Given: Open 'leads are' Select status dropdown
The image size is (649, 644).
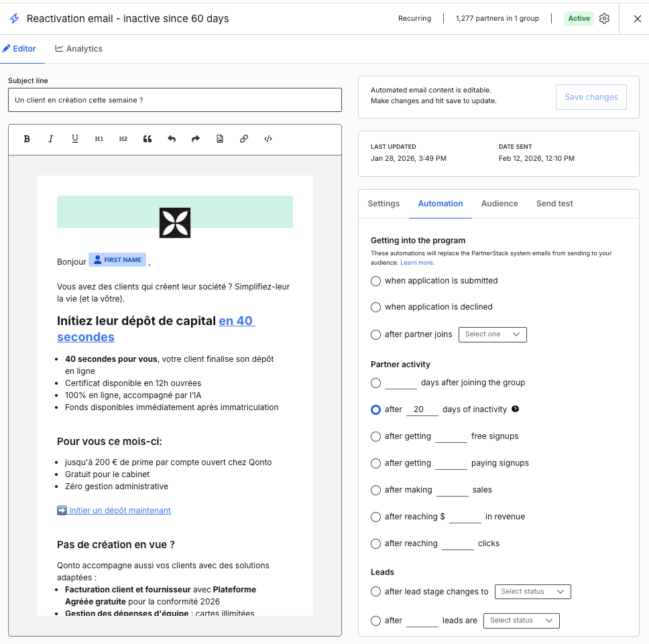Looking at the screenshot, I should tap(522, 621).
